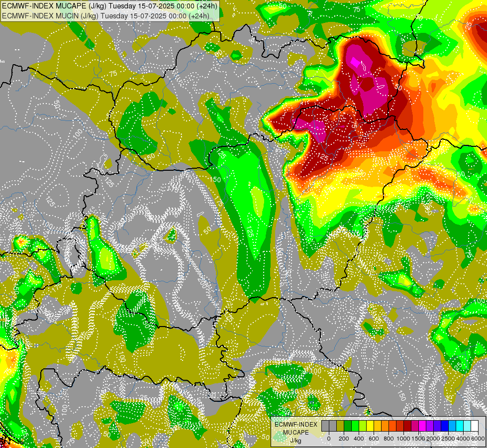Click the legend tick label 1000
The height and width of the screenshot is (448, 487).
(404, 439)
